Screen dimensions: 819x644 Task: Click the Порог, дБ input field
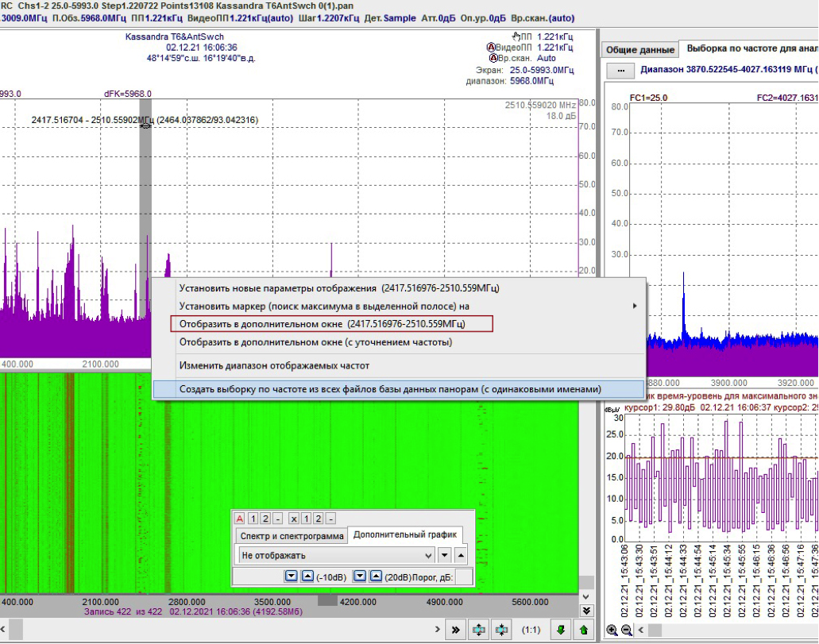[x=464, y=577]
